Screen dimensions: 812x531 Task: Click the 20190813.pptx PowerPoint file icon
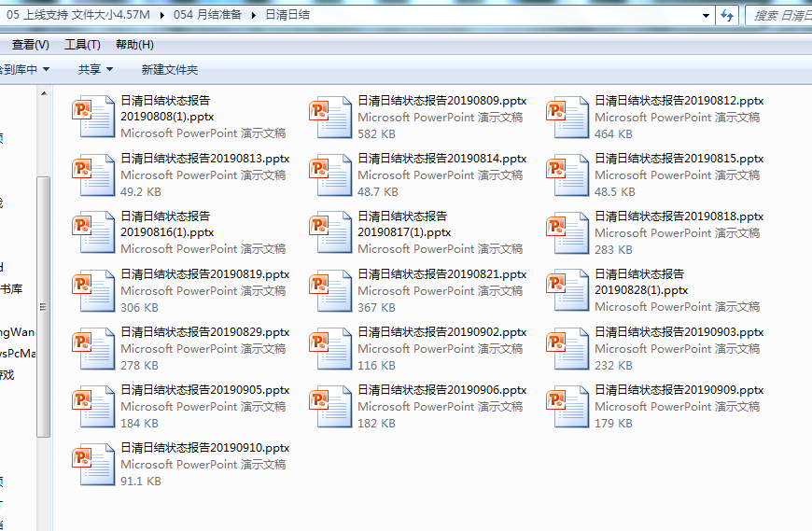(x=96, y=175)
